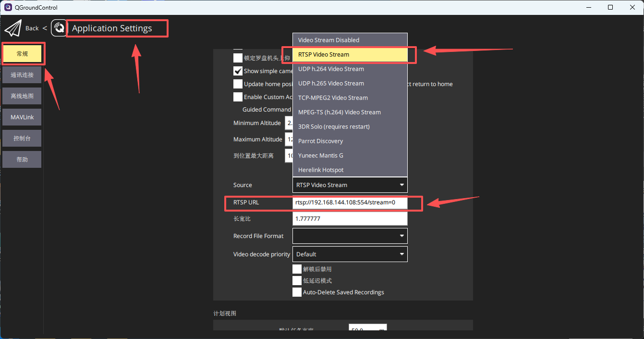Open the 控制台 settings tab

point(22,138)
